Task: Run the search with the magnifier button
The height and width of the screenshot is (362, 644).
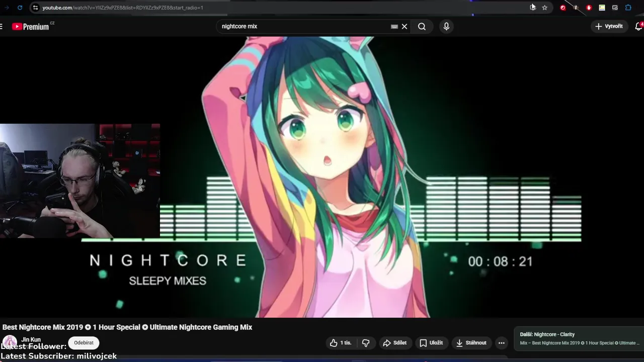Action: 422,26
